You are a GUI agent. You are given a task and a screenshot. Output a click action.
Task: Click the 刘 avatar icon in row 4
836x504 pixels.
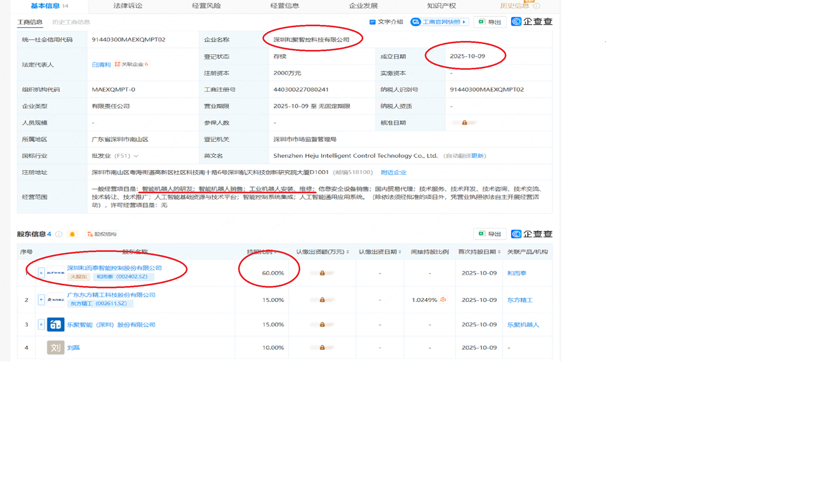coord(56,347)
